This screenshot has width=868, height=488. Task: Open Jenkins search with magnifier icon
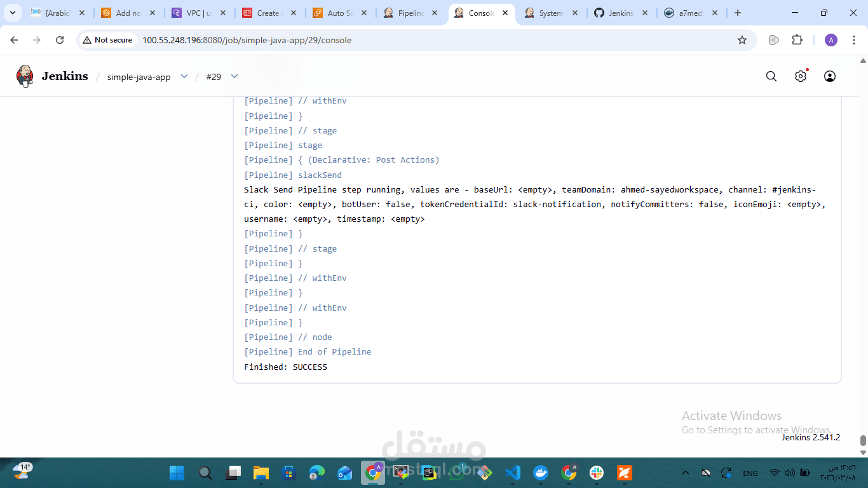click(771, 76)
